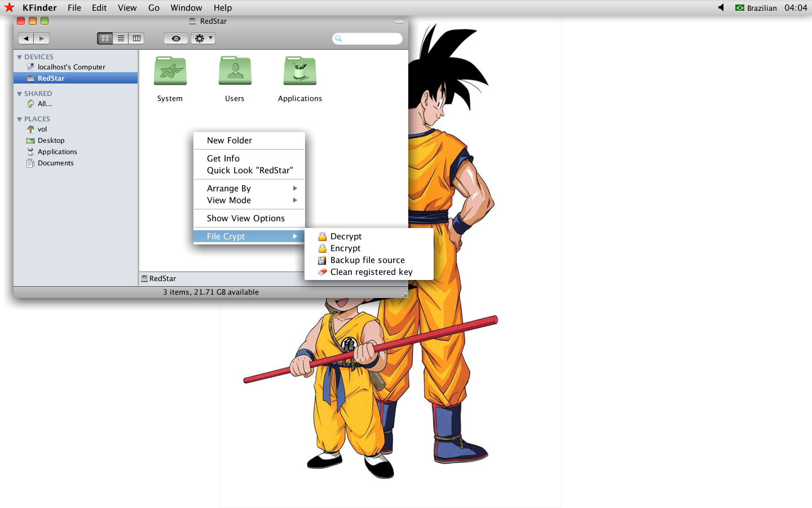Click the window resize grip corner
The width and height of the screenshot is (812, 508).
coord(404,294)
